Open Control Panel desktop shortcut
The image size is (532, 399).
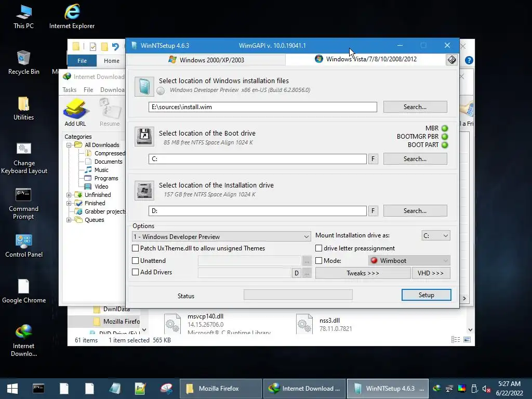coord(24,246)
